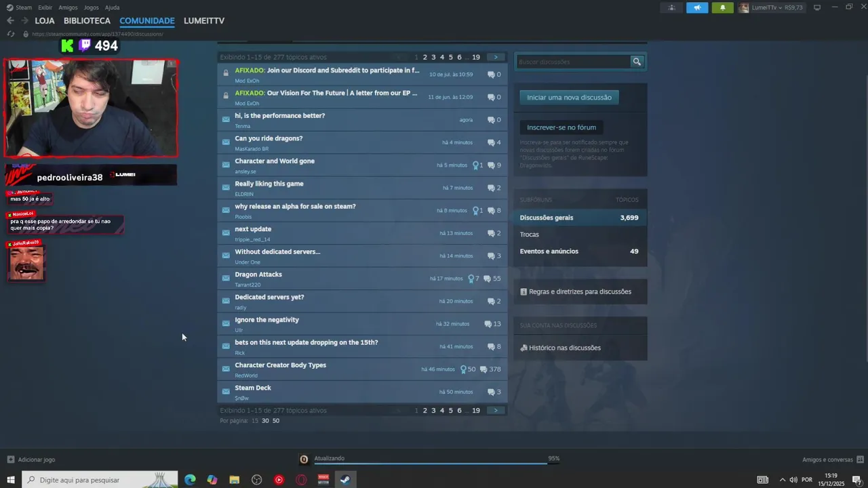Click the Big Picture mode monitor icon
This screenshot has width=868, height=488.
817,7
